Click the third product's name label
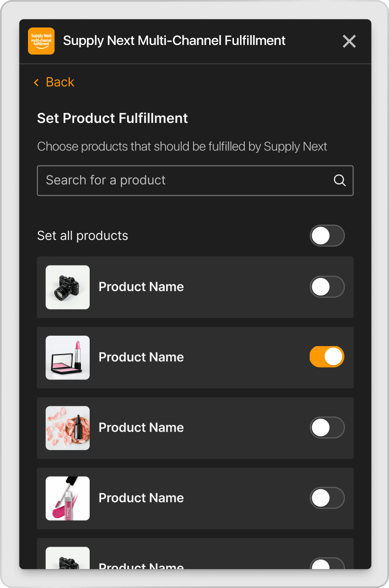389x588 pixels. click(x=141, y=427)
